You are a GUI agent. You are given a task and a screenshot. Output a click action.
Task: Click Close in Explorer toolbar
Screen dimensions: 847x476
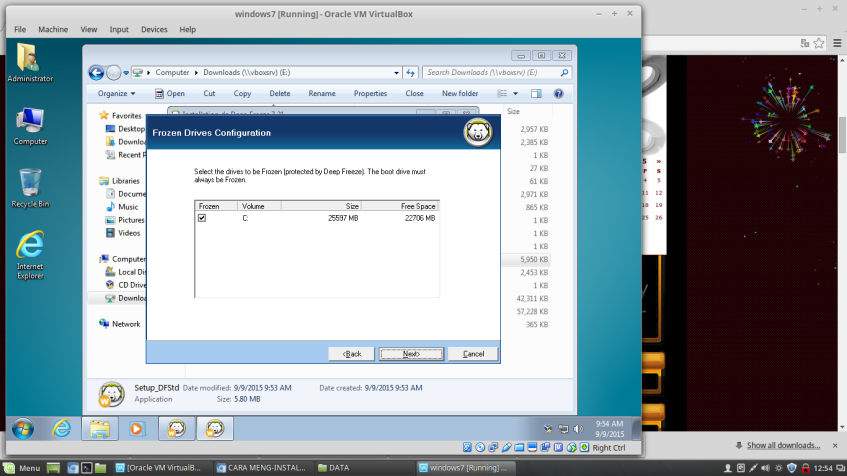point(414,93)
